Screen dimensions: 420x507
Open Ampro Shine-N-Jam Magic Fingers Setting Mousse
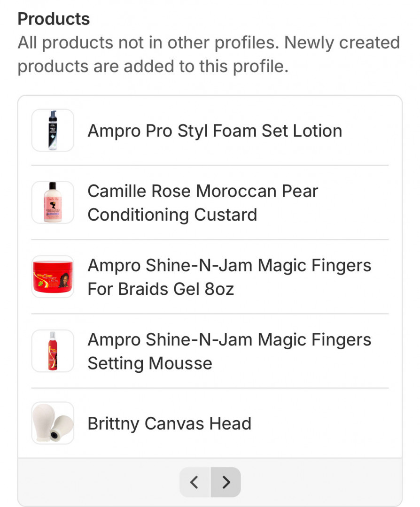pyautogui.click(x=229, y=340)
